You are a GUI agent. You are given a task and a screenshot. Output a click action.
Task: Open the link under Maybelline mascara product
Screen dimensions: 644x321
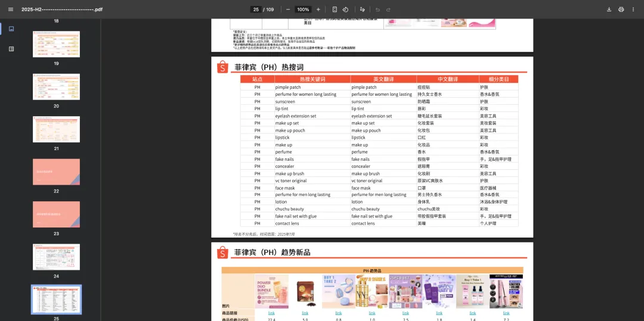[x=506, y=313]
